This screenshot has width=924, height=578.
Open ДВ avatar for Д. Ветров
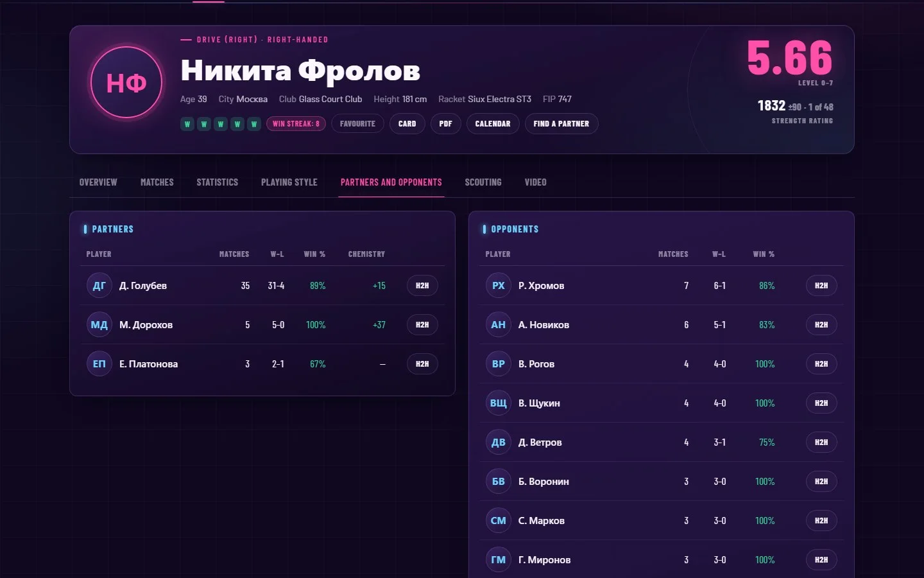pos(499,442)
